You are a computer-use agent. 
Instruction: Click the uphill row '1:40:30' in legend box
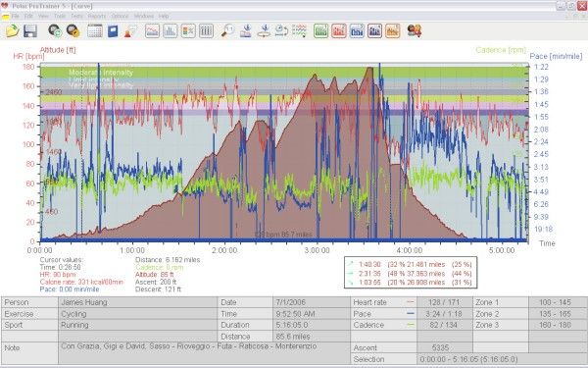point(411,264)
